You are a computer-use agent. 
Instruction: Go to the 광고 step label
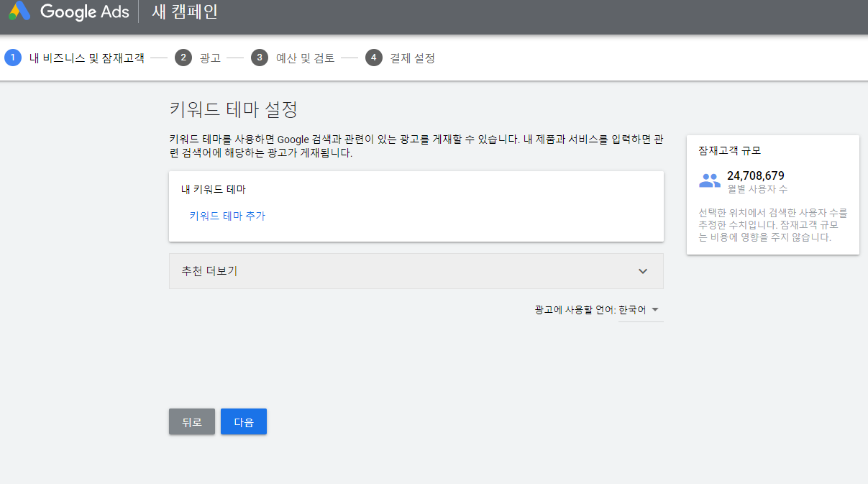click(x=210, y=58)
